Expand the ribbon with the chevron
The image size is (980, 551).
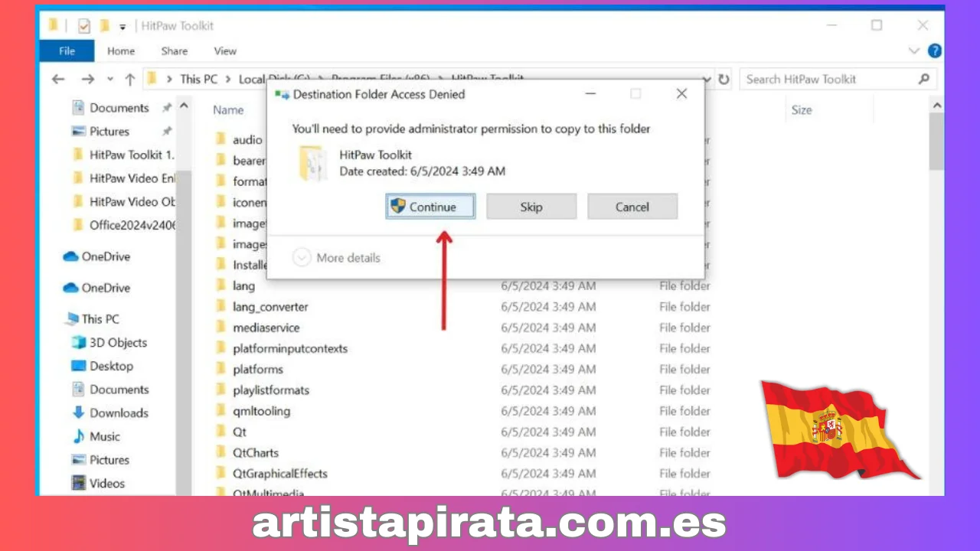914,51
